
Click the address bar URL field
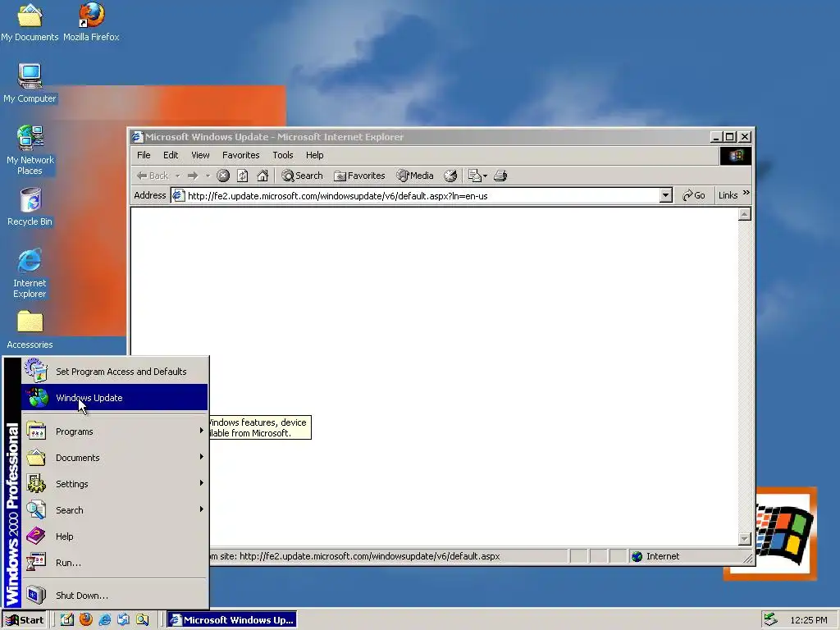pos(422,196)
